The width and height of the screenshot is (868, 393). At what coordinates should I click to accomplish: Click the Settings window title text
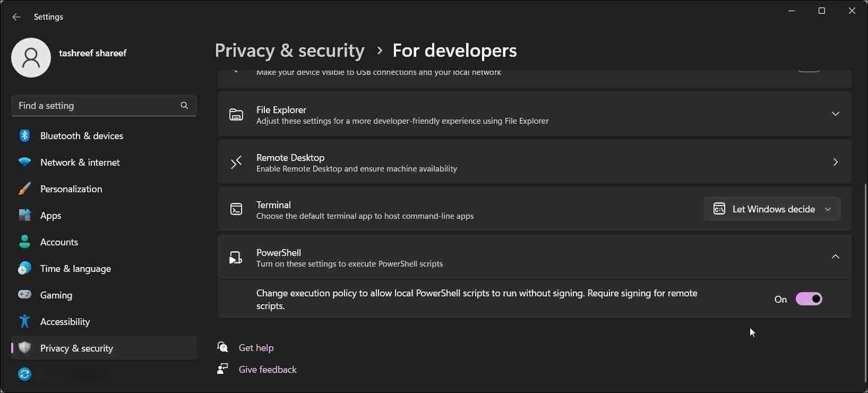pyautogui.click(x=48, y=17)
